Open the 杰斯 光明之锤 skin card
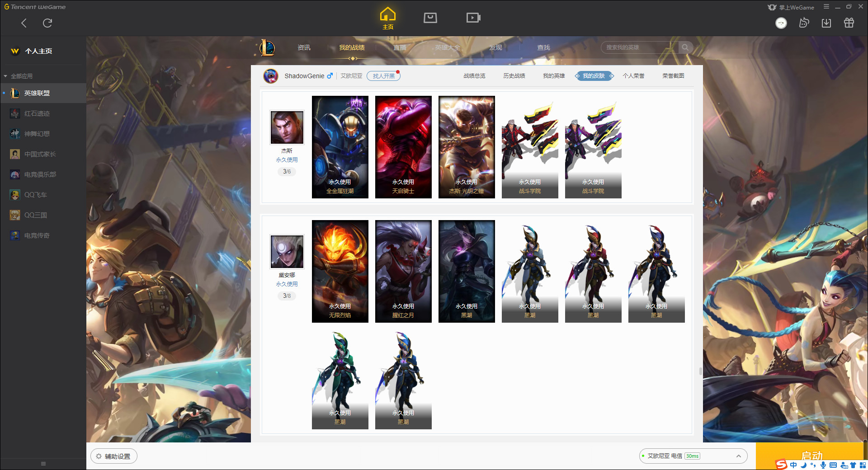This screenshot has width=868, height=470. [x=467, y=147]
